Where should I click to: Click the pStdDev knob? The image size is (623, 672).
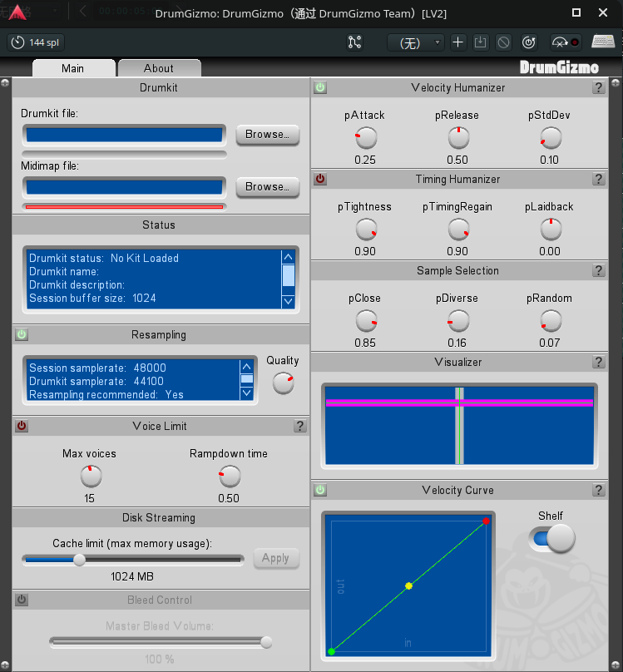coord(551,137)
